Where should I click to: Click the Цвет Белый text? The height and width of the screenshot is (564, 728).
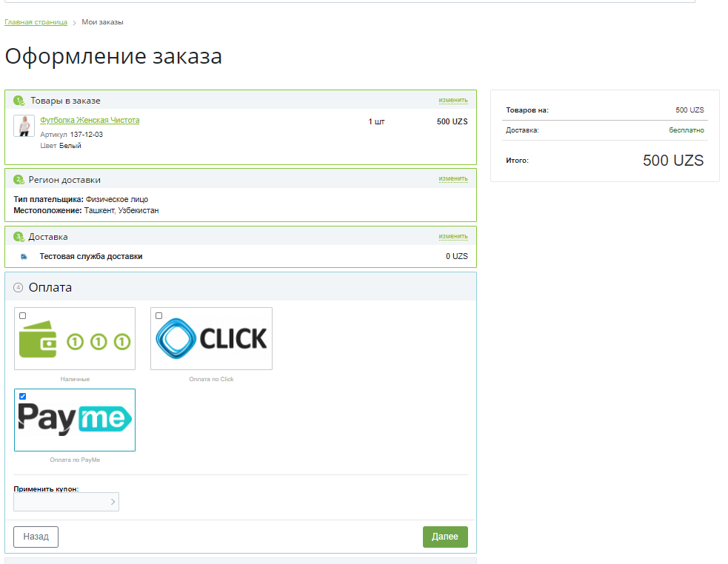click(x=60, y=146)
